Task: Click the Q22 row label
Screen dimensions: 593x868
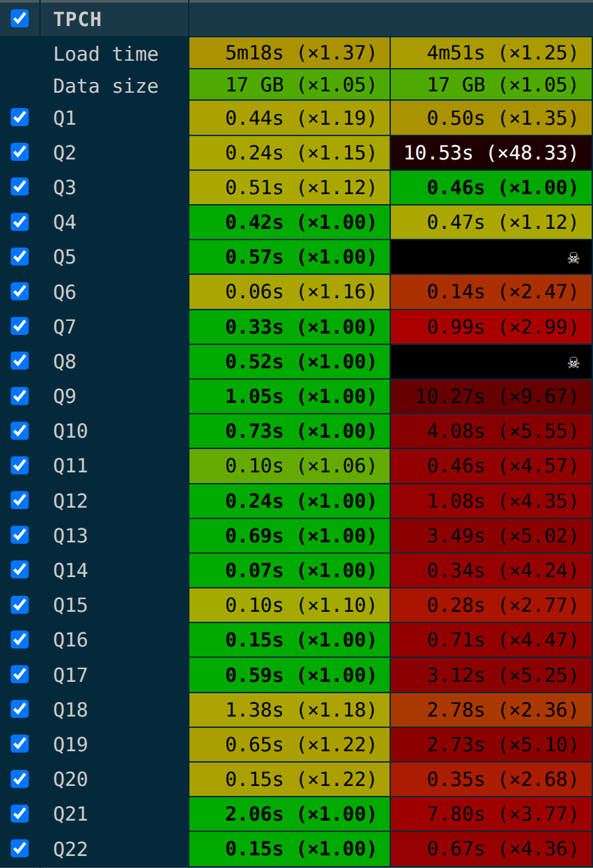Action: (x=70, y=849)
